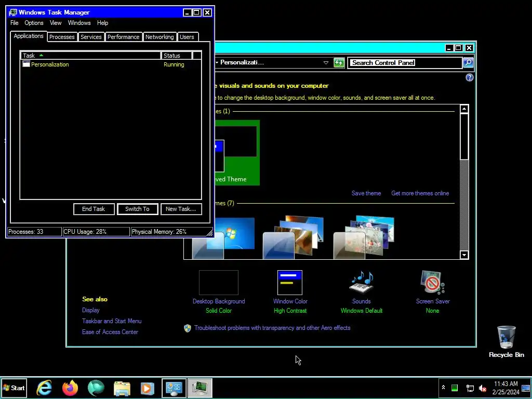Show hidden system tray icons

(x=443, y=388)
